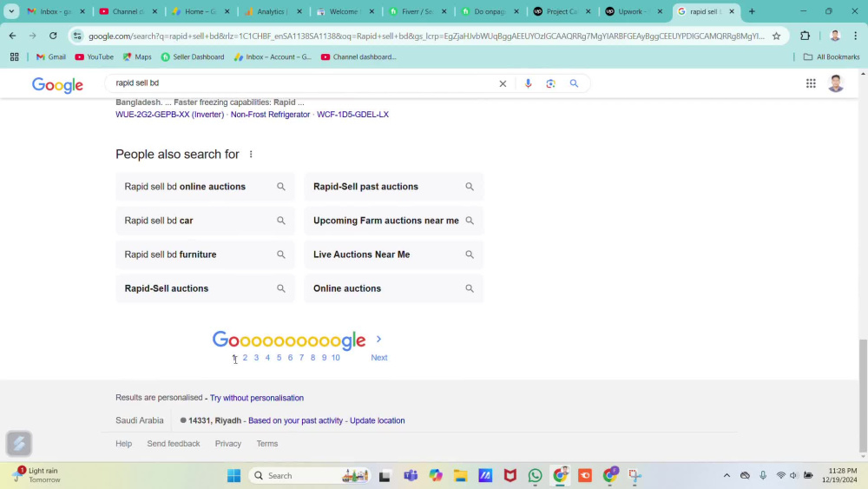The image size is (868, 489).
Task: Click the browser back arrow
Action: [x=13, y=36]
